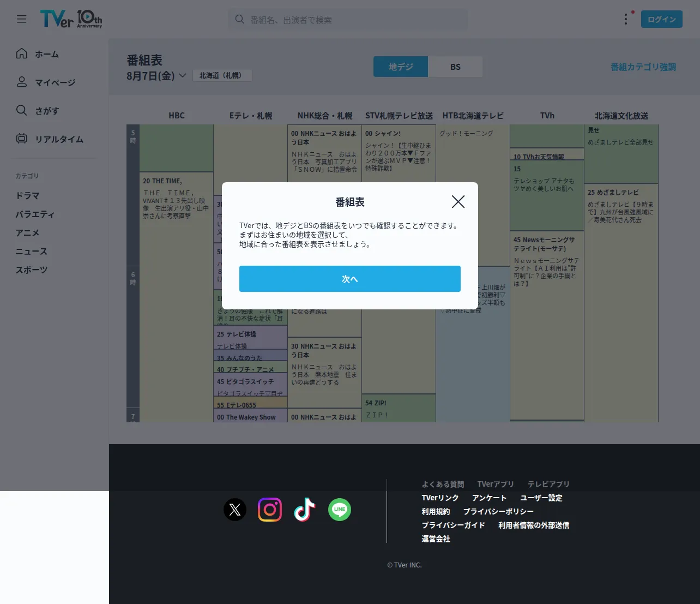Open アンケート footer link
Screen dimensions: 700x604
(489, 498)
